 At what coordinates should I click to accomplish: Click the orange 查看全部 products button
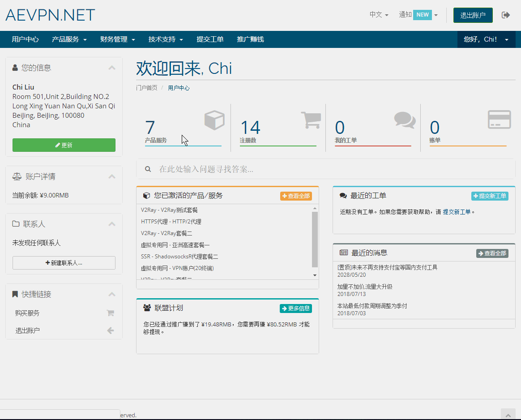pyautogui.click(x=296, y=196)
